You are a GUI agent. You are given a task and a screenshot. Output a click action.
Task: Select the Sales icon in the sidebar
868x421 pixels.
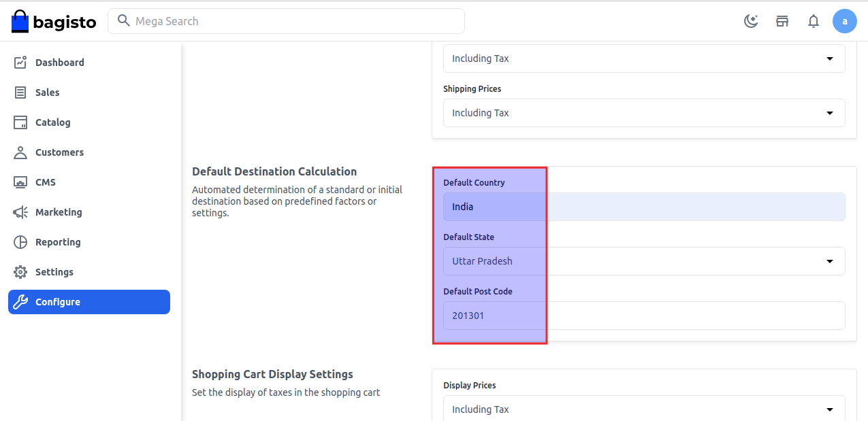(x=21, y=92)
